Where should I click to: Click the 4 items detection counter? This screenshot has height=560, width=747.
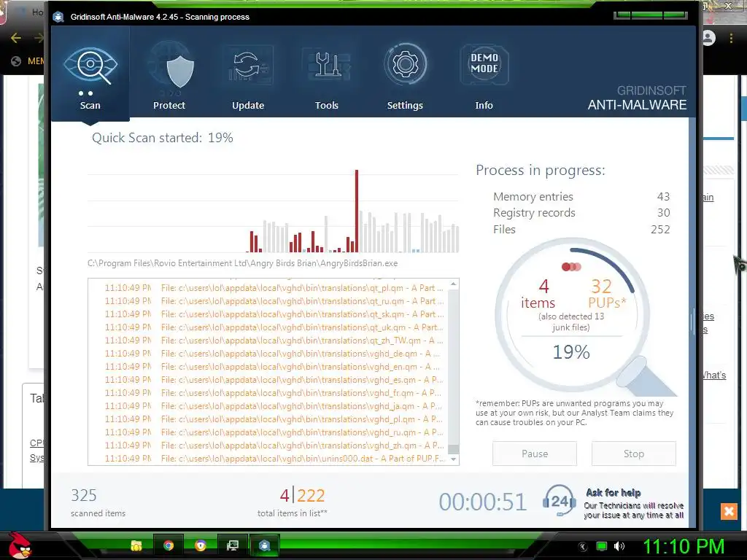tap(538, 293)
